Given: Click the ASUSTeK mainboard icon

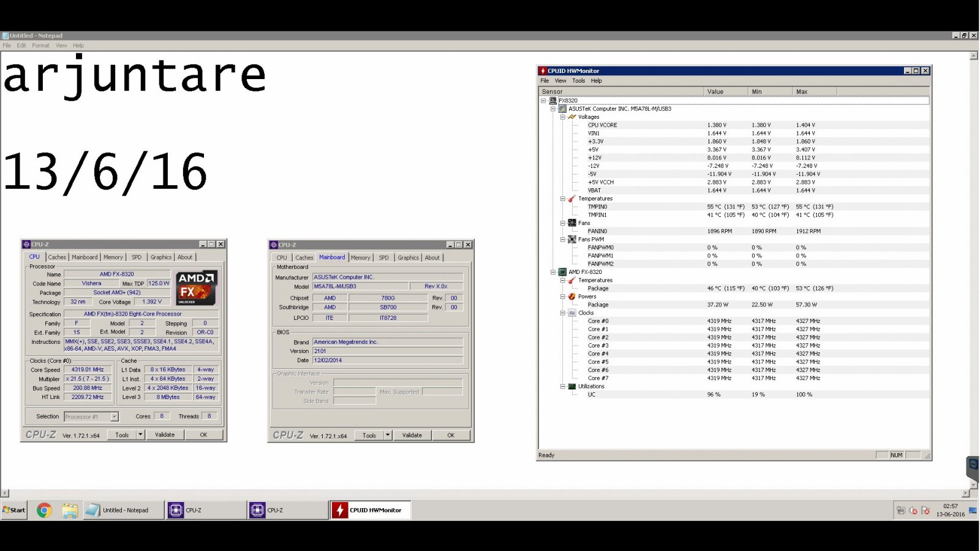Looking at the screenshot, I should [x=562, y=108].
